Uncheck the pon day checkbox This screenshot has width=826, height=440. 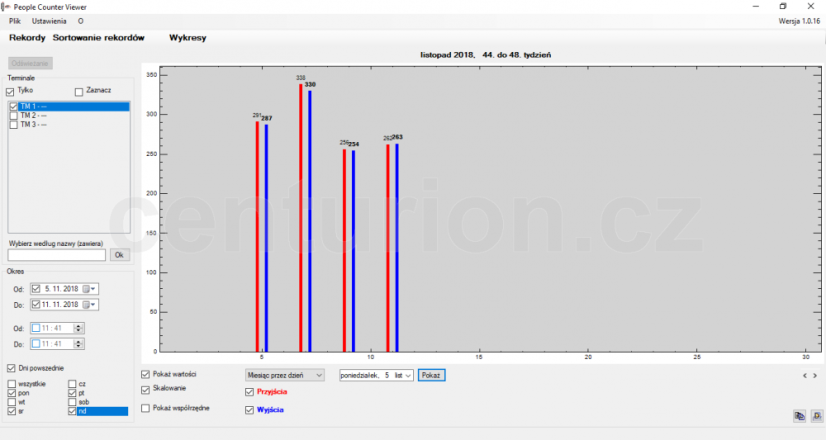(x=12, y=393)
